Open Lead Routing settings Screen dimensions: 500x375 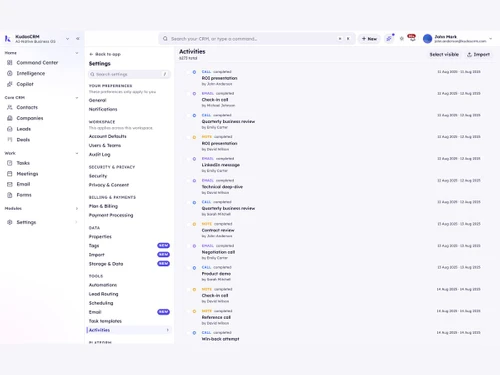click(x=104, y=294)
